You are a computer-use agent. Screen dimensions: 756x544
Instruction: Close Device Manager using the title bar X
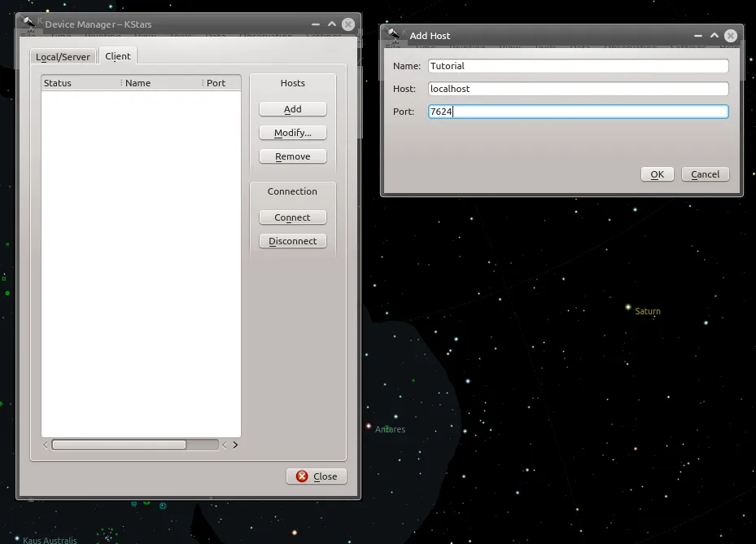point(348,24)
